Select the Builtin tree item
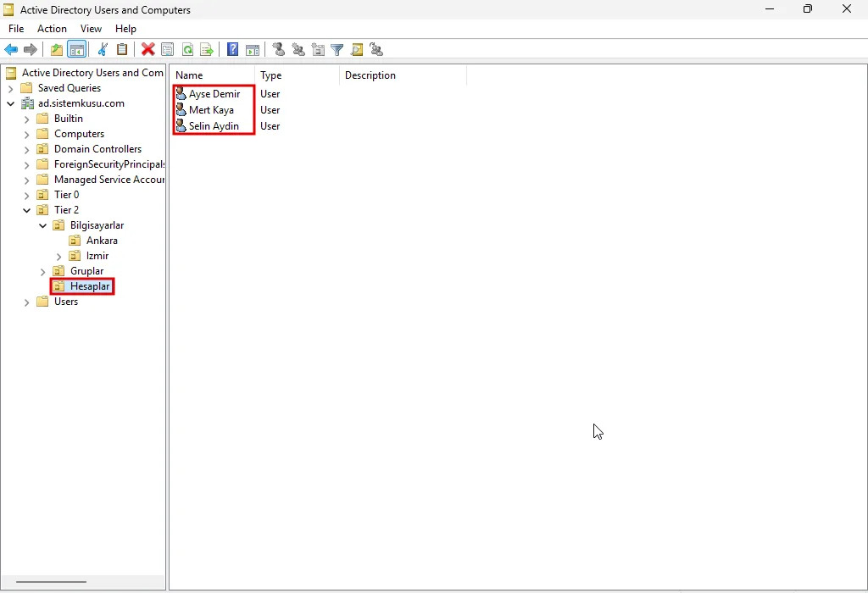Viewport: 868px width, 593px height. tap(69, 119)
